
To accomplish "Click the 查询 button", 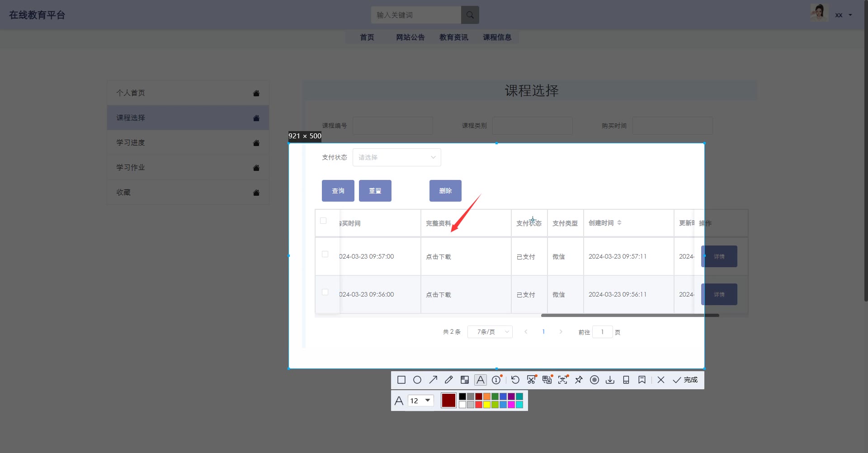I will point(338,191).
